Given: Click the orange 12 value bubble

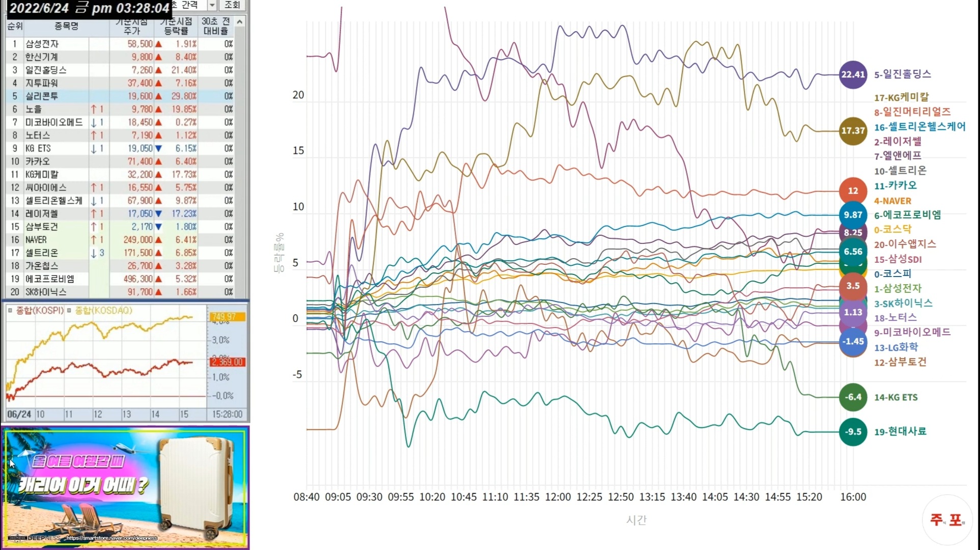Looking at the screenshot, I should point(853,191).
